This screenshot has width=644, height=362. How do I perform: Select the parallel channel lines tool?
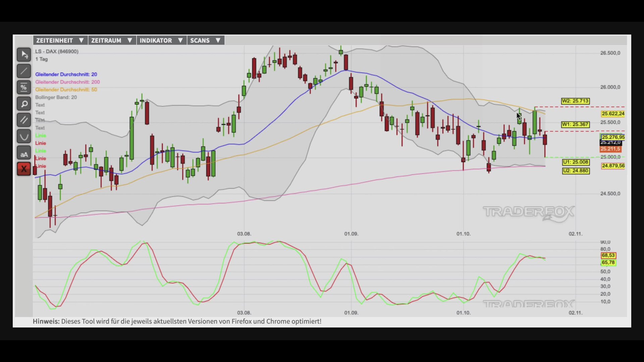24,120
